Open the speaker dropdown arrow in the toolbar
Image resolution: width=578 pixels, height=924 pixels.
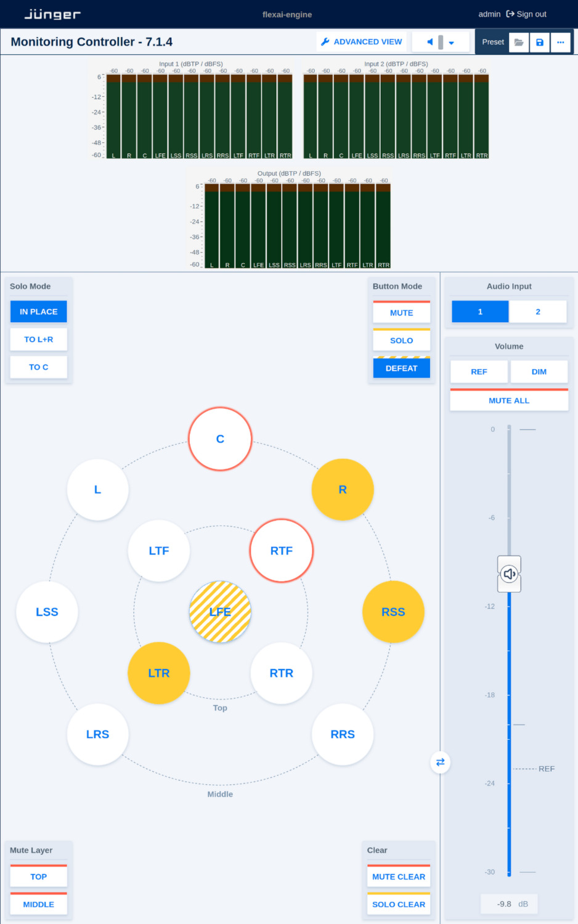[452, 41]
